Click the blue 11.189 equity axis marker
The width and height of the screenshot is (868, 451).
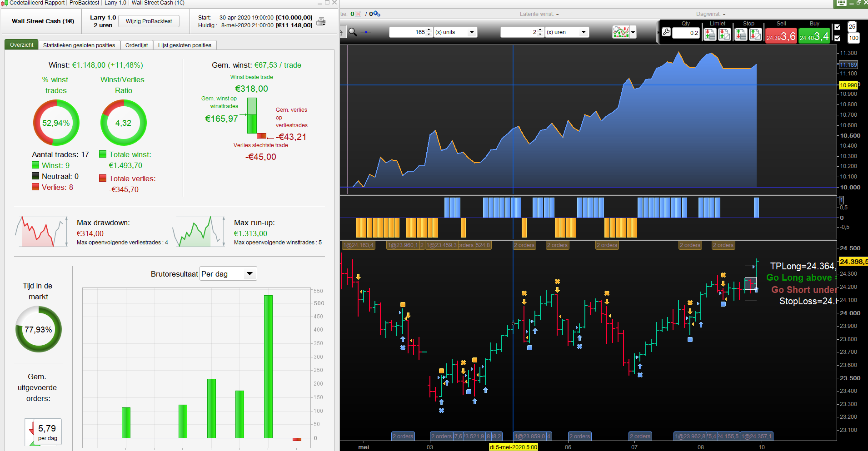848,64
